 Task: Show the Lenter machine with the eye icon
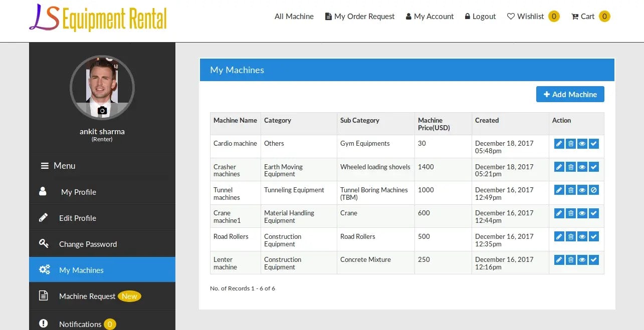tap(582, 260)
